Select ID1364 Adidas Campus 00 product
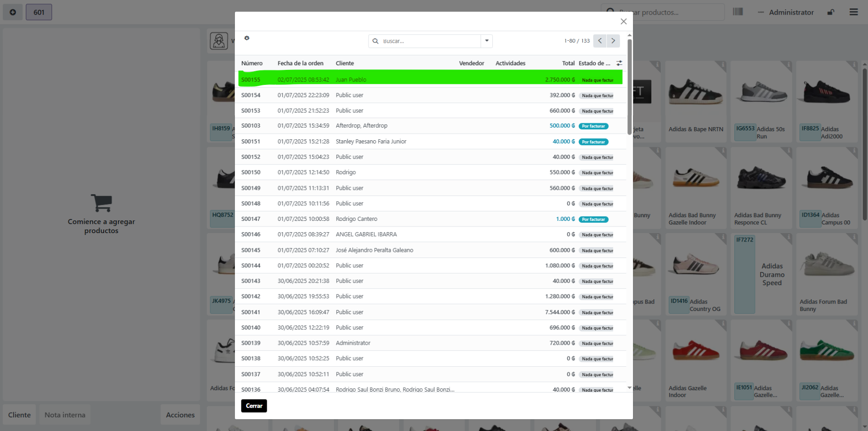Image resolution: width=868 pixels, height=431 pixels. pos(827,188)
